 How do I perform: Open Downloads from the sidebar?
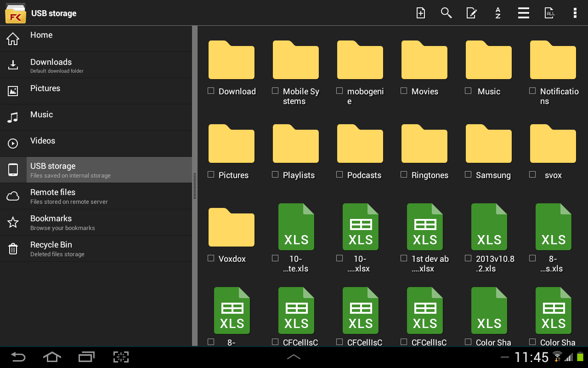coord(51,64)
